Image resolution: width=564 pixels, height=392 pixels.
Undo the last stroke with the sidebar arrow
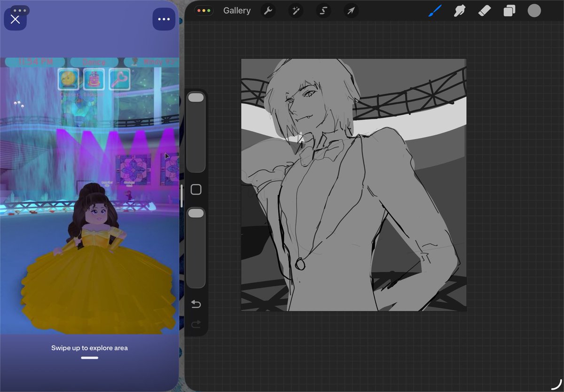point(196,305)
